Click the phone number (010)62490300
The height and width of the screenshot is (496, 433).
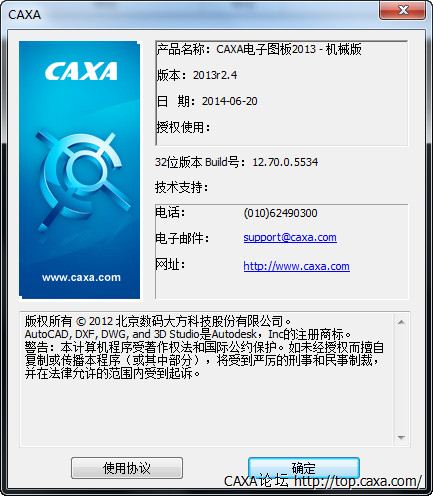click(x=280, y=213)
